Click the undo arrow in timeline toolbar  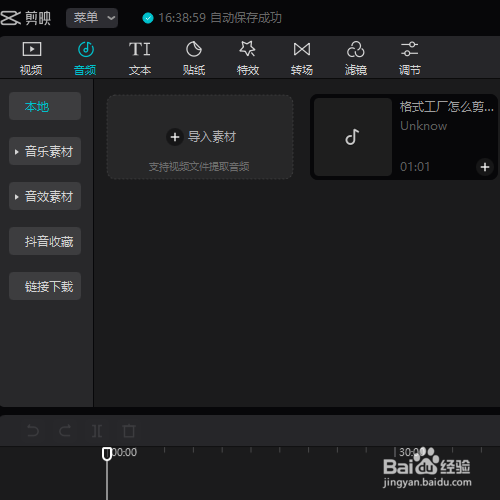click(33, 431)
